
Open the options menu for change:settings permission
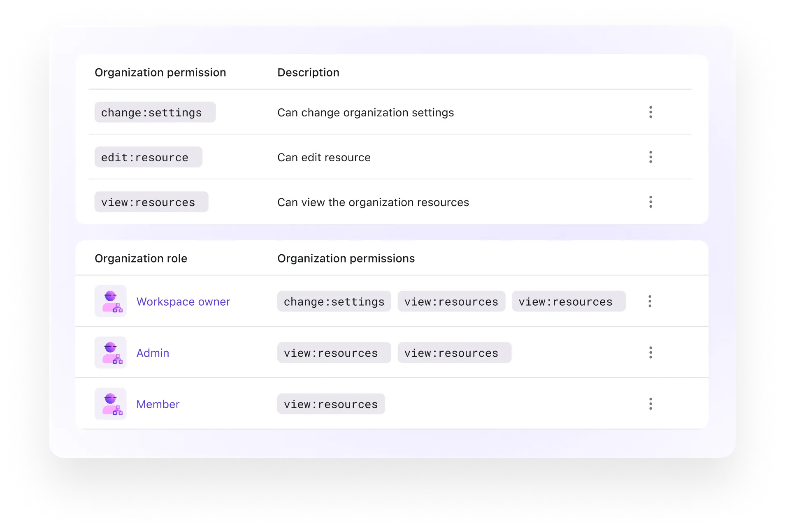[650, 112]
